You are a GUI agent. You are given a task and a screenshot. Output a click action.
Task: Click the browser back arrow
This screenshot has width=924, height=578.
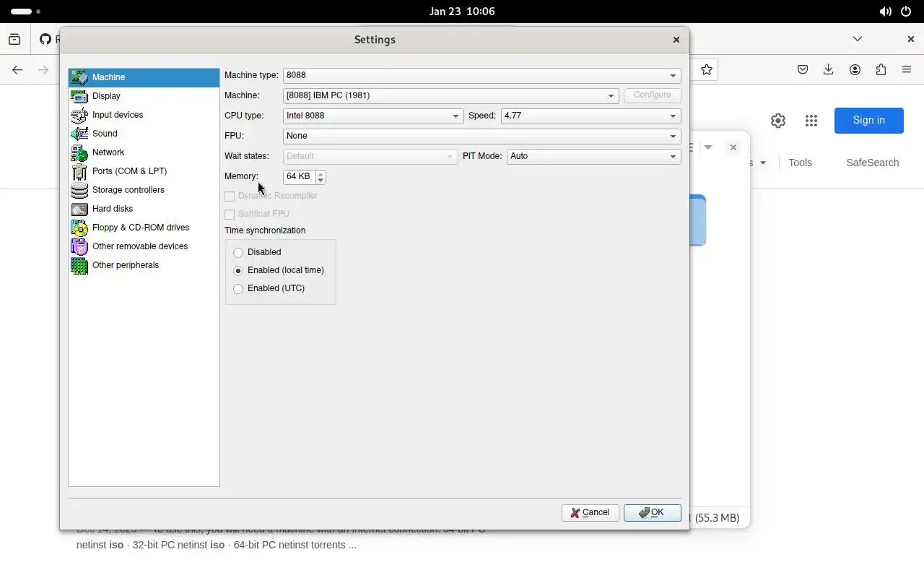coord(17,69)
